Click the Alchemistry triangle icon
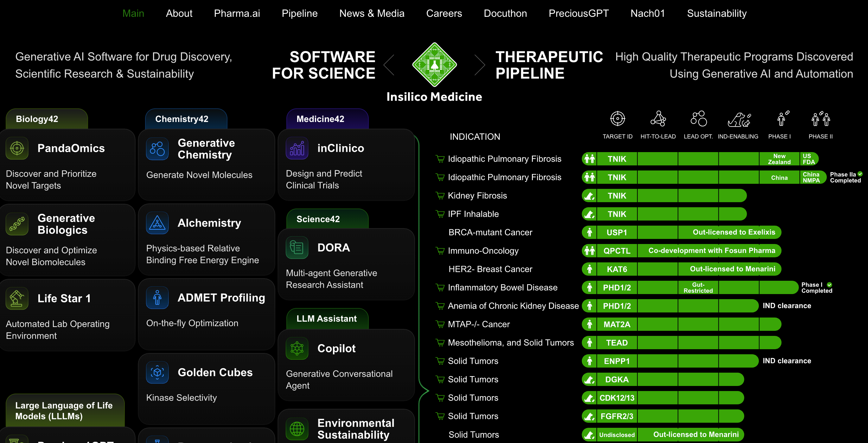Viewport: 868px width, 443px height. coord(157,223)
